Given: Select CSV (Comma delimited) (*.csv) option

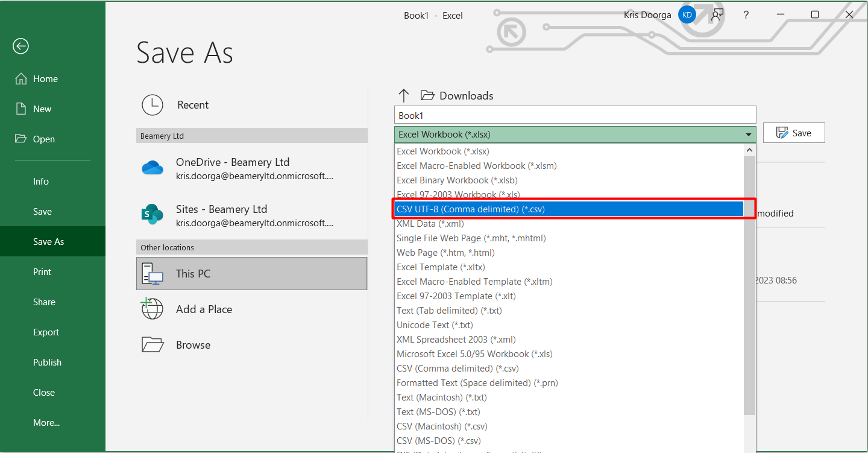Looking at the screenshot, I should (570, 369).
